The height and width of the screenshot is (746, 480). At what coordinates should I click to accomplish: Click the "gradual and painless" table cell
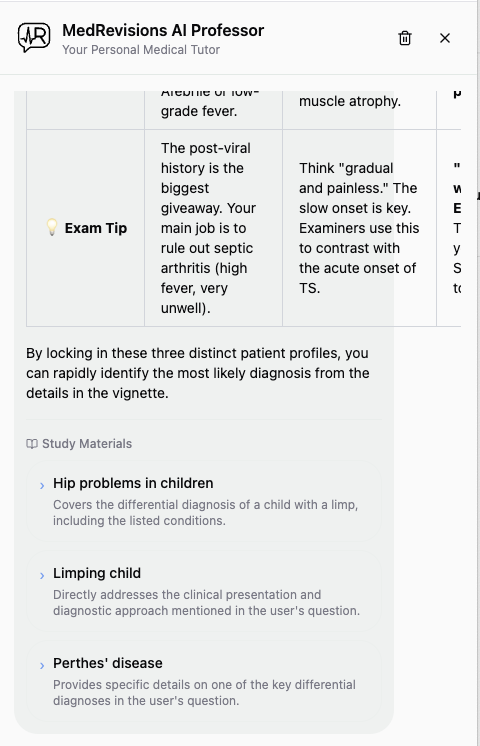[359, 228]
